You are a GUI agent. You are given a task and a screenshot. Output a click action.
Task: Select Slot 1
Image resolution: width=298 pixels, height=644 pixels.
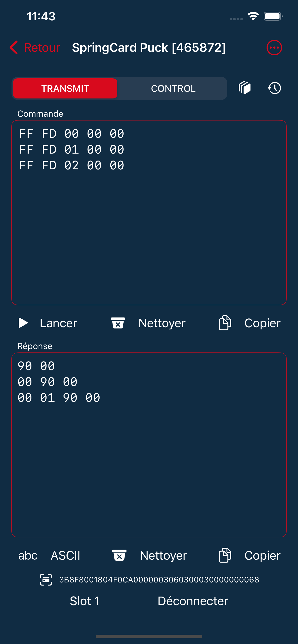pyautogui.click(x=85, y=601)
